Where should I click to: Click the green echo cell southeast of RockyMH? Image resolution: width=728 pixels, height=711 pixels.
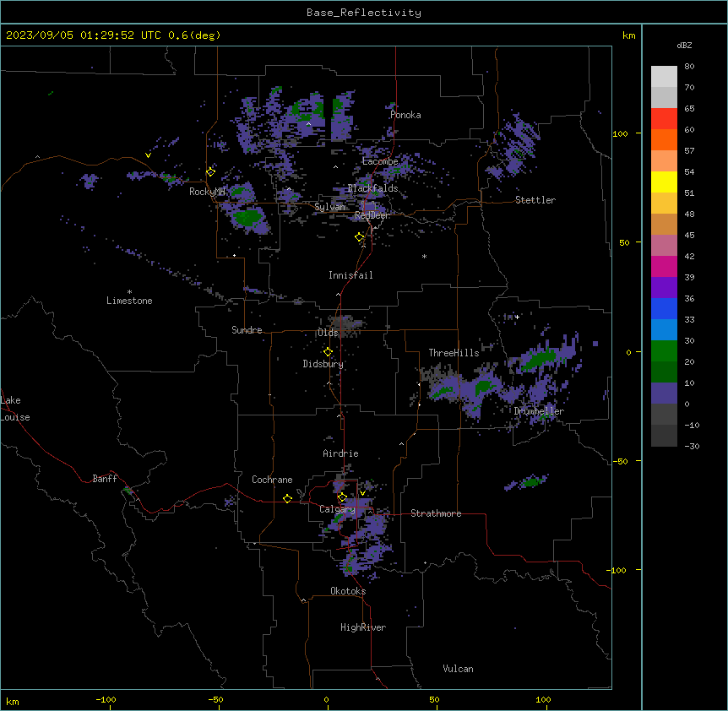coord(247,217)
